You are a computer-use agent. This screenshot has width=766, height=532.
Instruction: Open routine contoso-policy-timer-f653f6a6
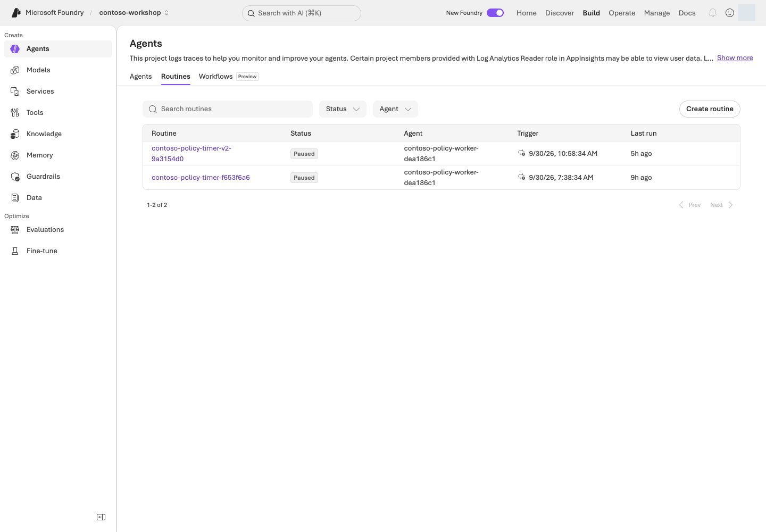point(201,178)
